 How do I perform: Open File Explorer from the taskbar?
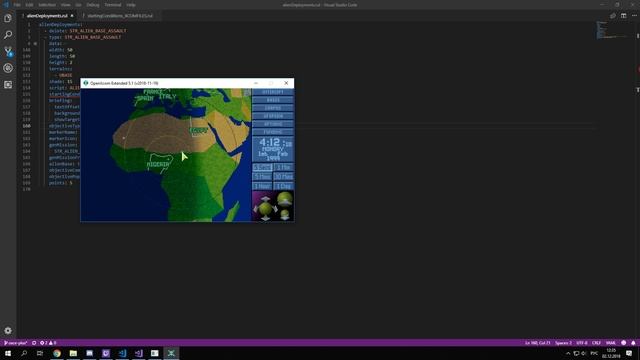pos(73,353)
